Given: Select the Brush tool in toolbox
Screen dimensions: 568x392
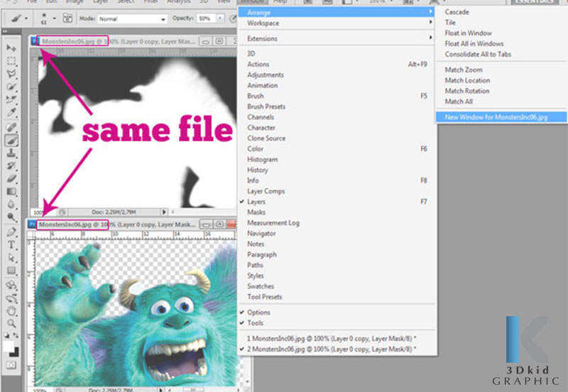Looking at the screenshot, I should (x=11, y=140).
